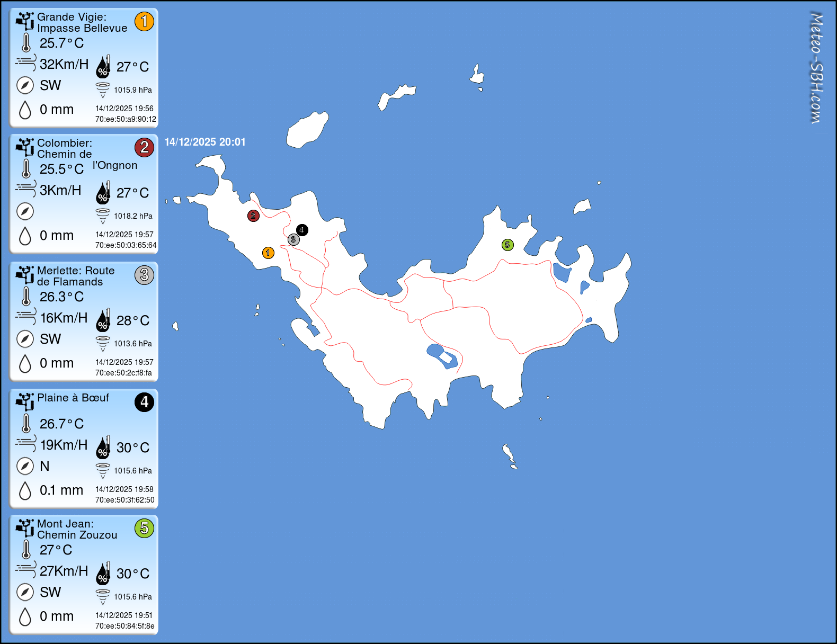Click rain drop icon in Mont Jean card
The height and width of the screenshot is (644, 837).
pos(25,616)
